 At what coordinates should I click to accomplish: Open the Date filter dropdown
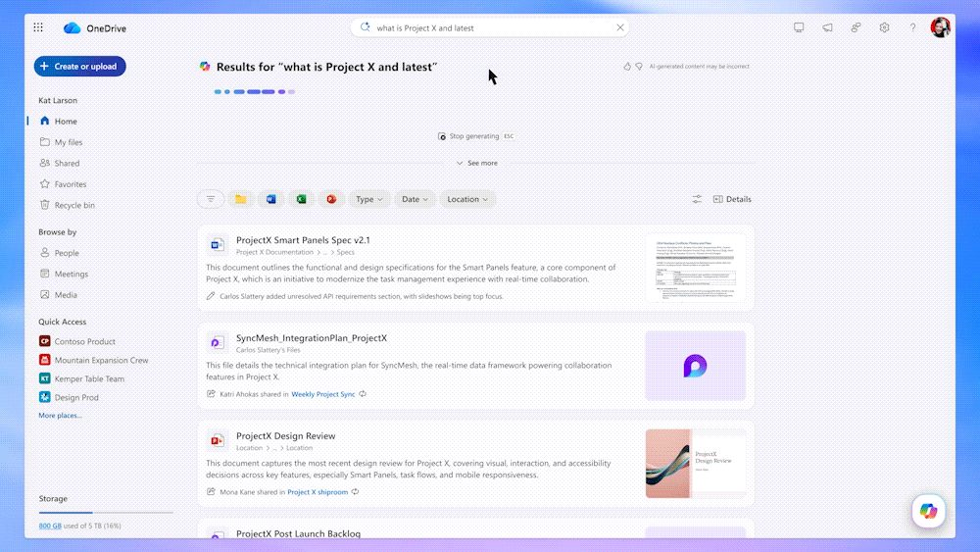click(x=415, y=199)
